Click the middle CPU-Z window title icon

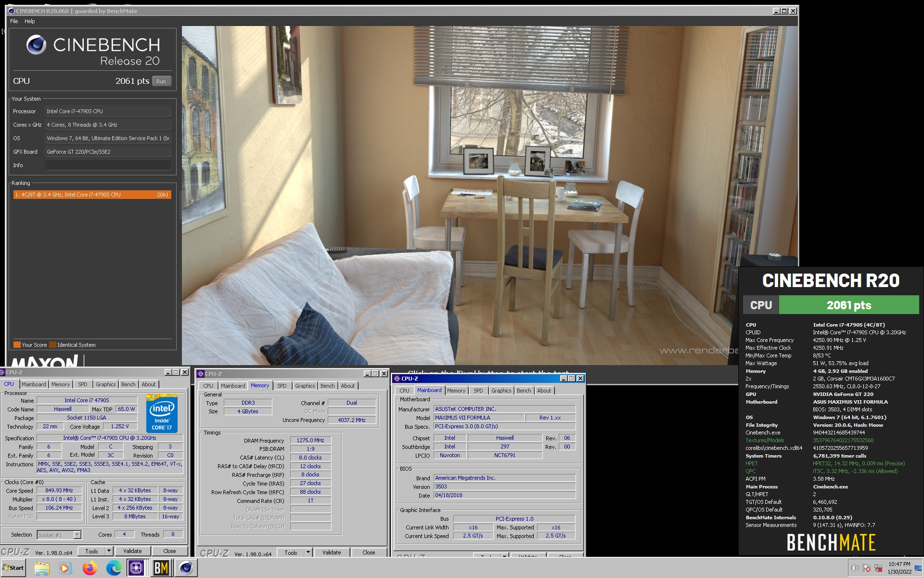(x=201, y=374)
